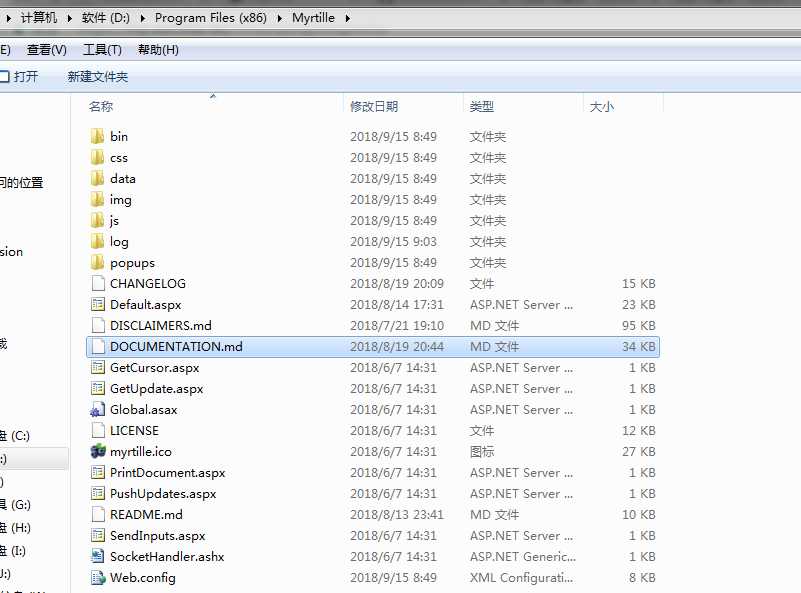This screenshot has width=801, height=593.
Task: Sort by the 名称 column header
Action: (x=101, y=106)
